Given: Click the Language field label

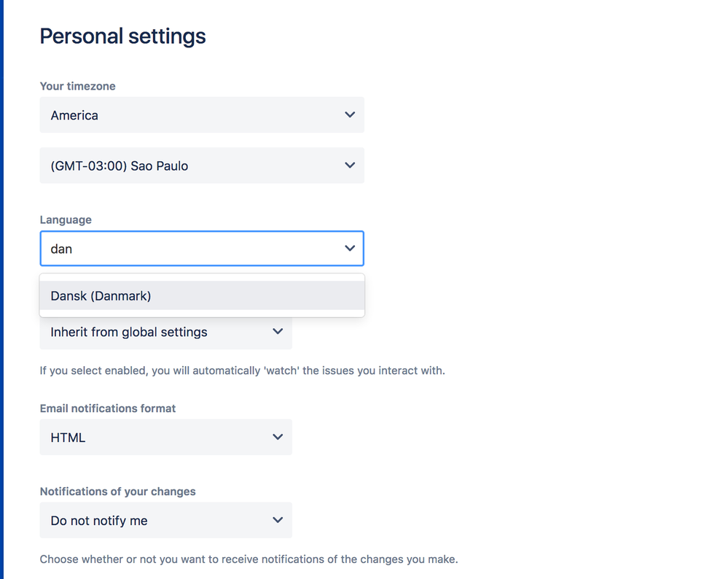Looking at the screenshot, I should (66, 219).
